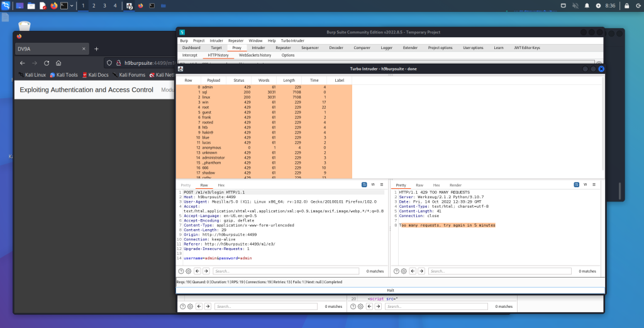Image resolution: width=644 pixels, height=328 pixels.
Task: Open the Kali Tools bookmark
Action: click(64, 75)
